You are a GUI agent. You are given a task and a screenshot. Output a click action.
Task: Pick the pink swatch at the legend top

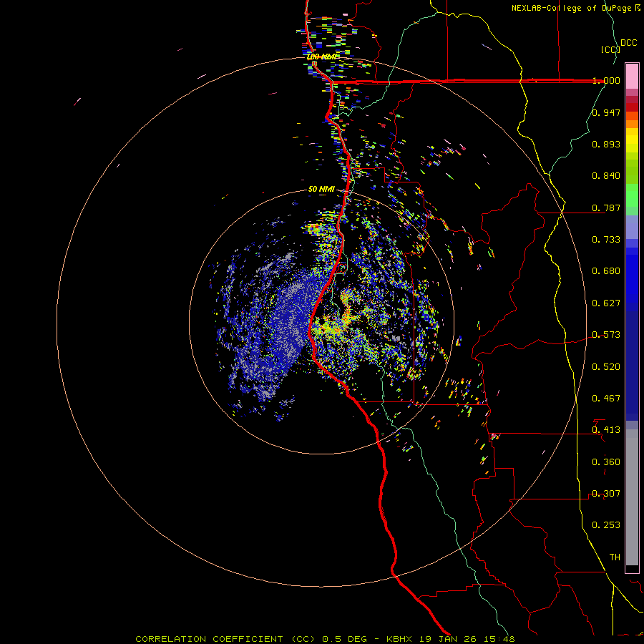click(x=632, y=76)
